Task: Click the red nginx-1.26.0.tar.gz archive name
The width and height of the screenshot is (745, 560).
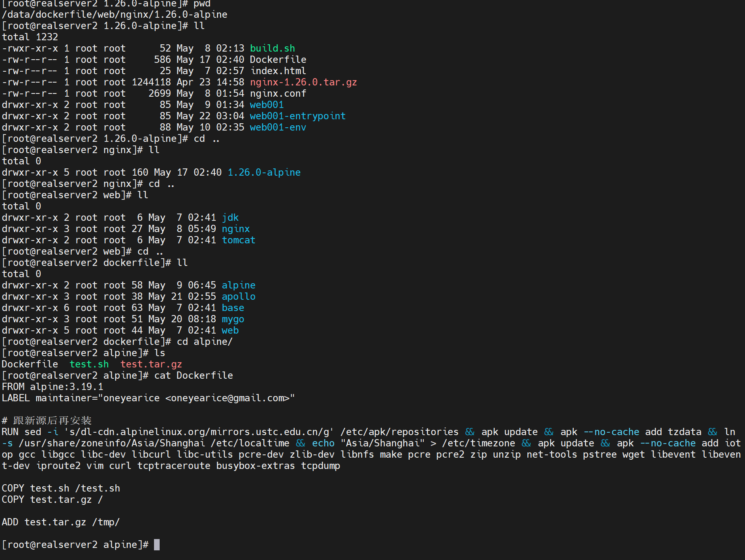Action: [x=303, y=82]
